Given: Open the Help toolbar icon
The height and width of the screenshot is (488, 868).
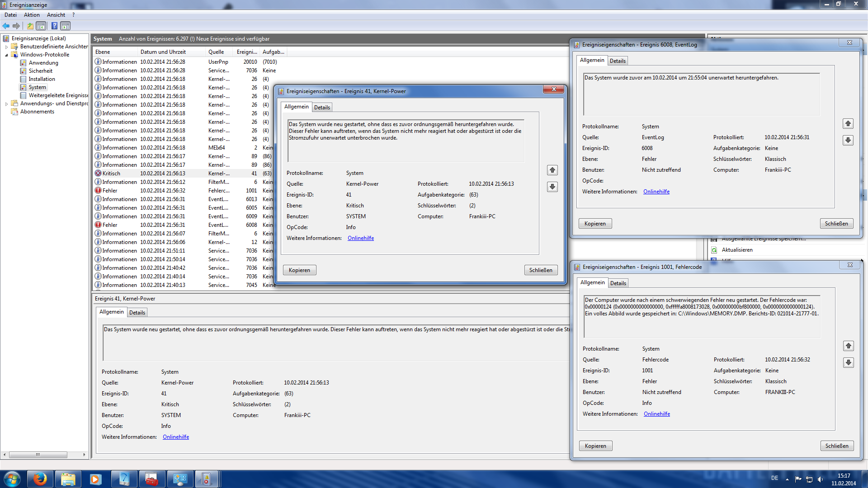Looking at the screenshot, I should tap(54, 26).
